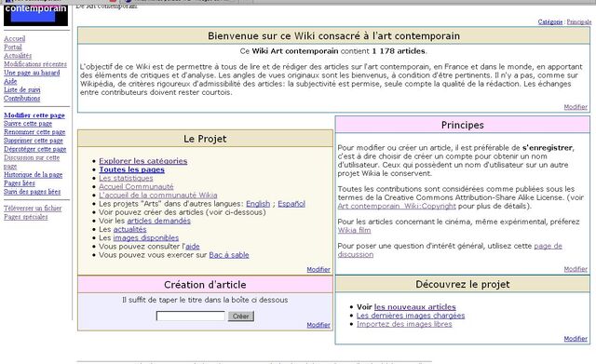Open the Catégorie link at top right
Image resolution: width=596 pixels, height=364 pixels.
click(x=550, y=22)
